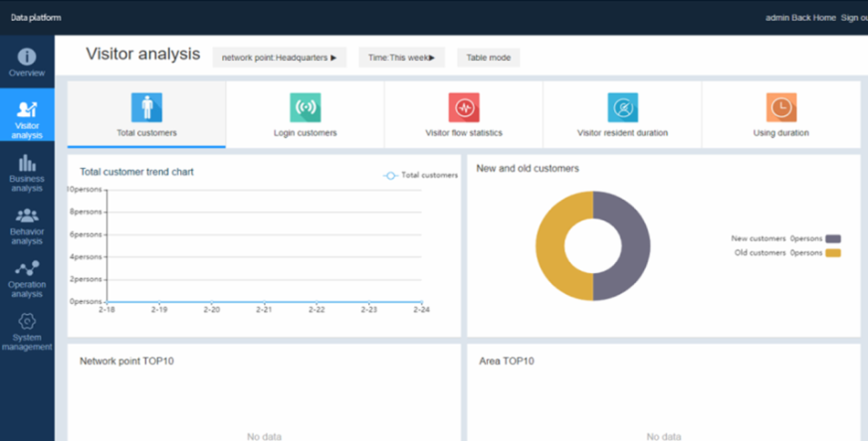This screenshot has width=868, height=441.
Task: Click No data text under Area TOP10
Action: click(x=663, y=436)
